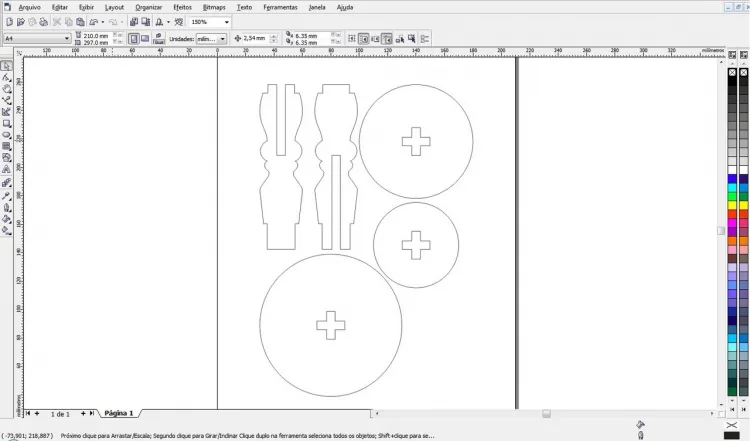Toggle Dynamic Guides icon
This screenshot has width=750, height=441.
(x=387, y=39)
